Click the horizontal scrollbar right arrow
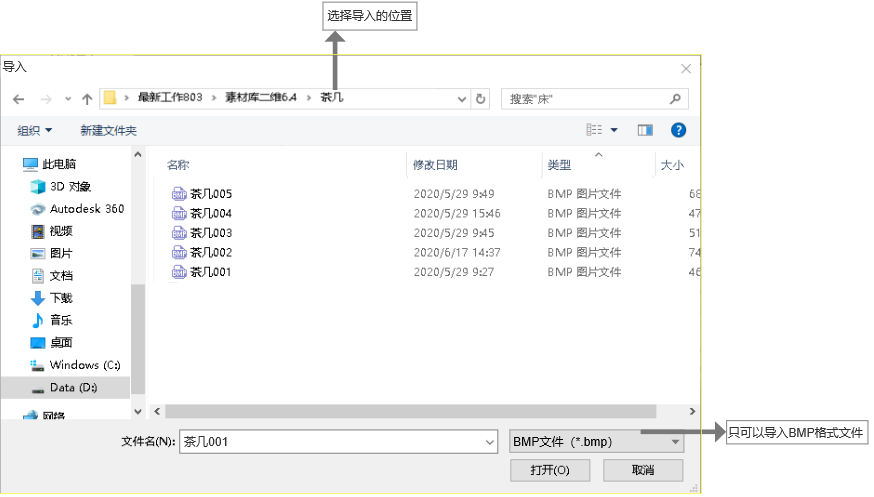 click(x=692, y=411)
